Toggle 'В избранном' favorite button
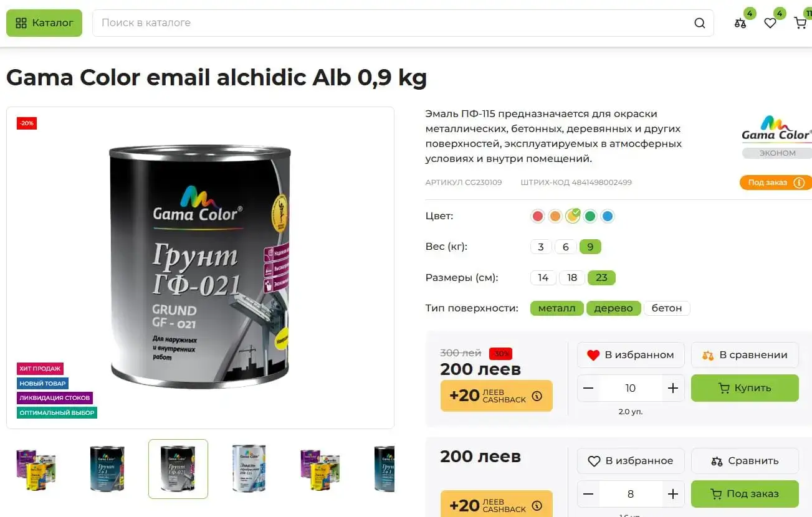The width and height of the screenshot is (812, 517). tap(631, 355)
